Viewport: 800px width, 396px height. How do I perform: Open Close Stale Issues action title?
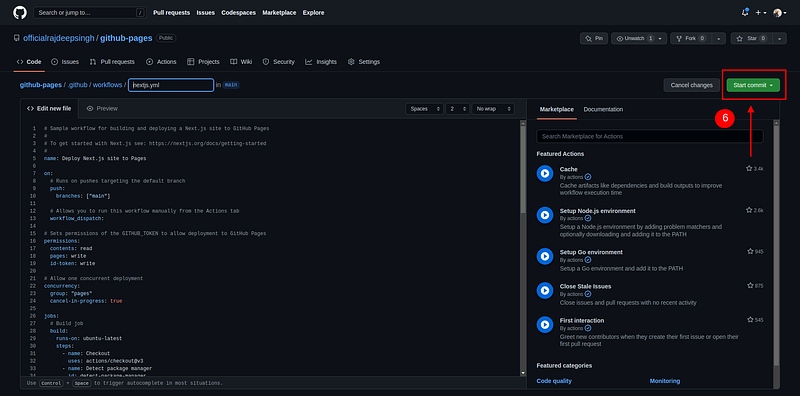coord(585,286)
